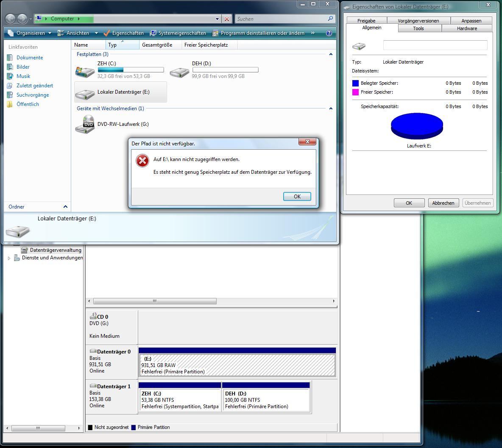Click the Eigenschaften checkmark toolbar button
Image resolution: width=502 pixels, height=448 pixels.
[124, 33]
